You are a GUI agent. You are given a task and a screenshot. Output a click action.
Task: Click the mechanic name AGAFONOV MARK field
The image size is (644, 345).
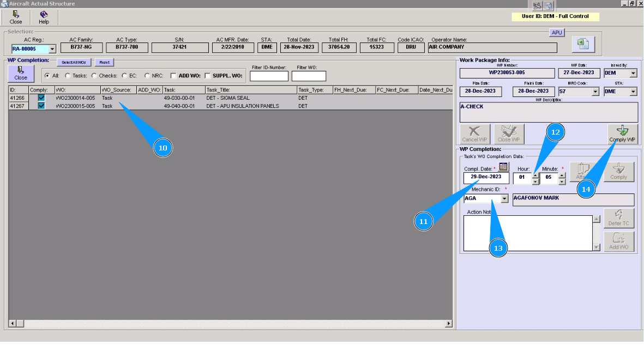(x=573, y=199)
